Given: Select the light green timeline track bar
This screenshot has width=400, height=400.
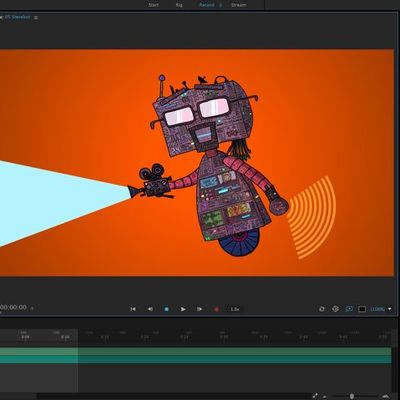Looking at the screenshot, I should click(195, 351).
